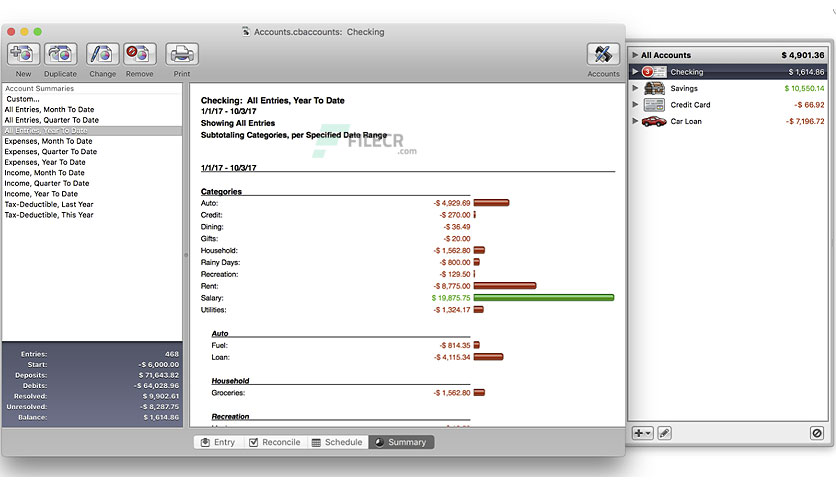Click the edit account pencil button
Screen dimensions: 836x484
click(x=664, y=433)
